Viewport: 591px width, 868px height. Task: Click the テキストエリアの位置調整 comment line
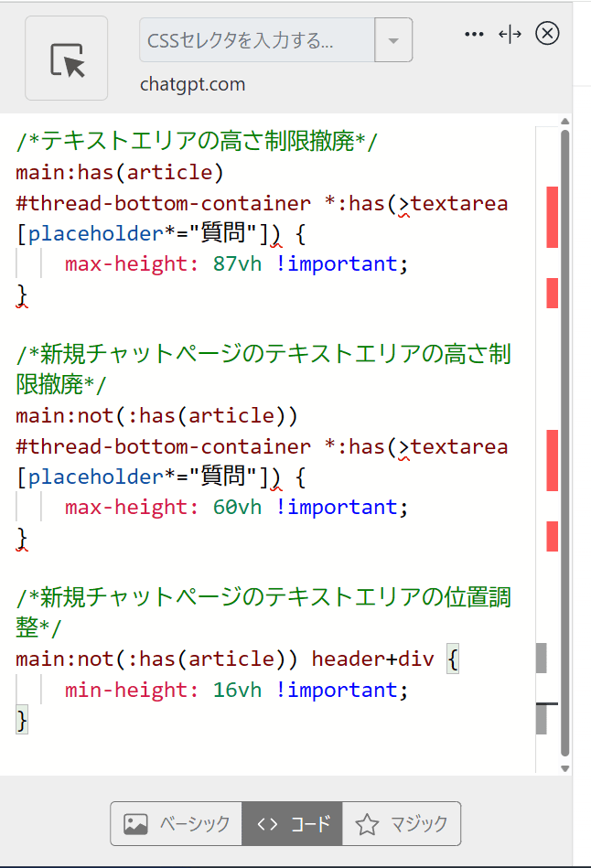(x=263, y=599)
